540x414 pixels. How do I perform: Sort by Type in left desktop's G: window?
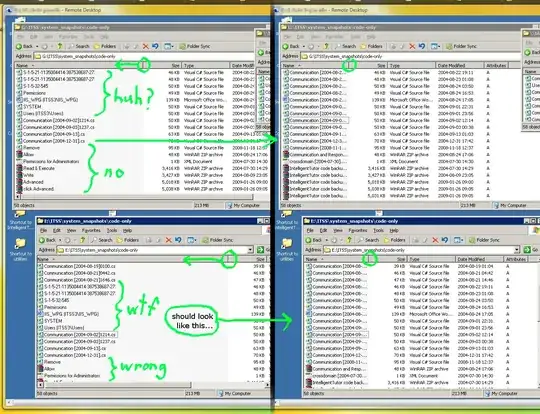click(206, 65)
